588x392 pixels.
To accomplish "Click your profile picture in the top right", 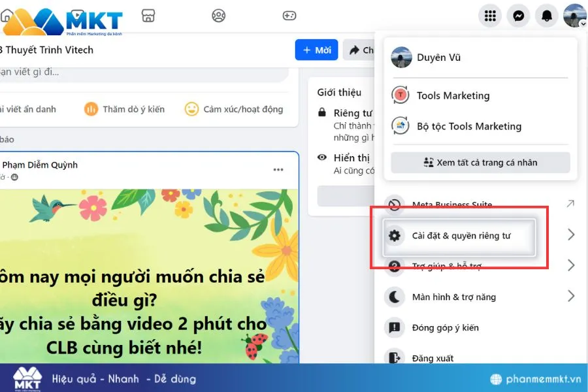I will 574,16.
